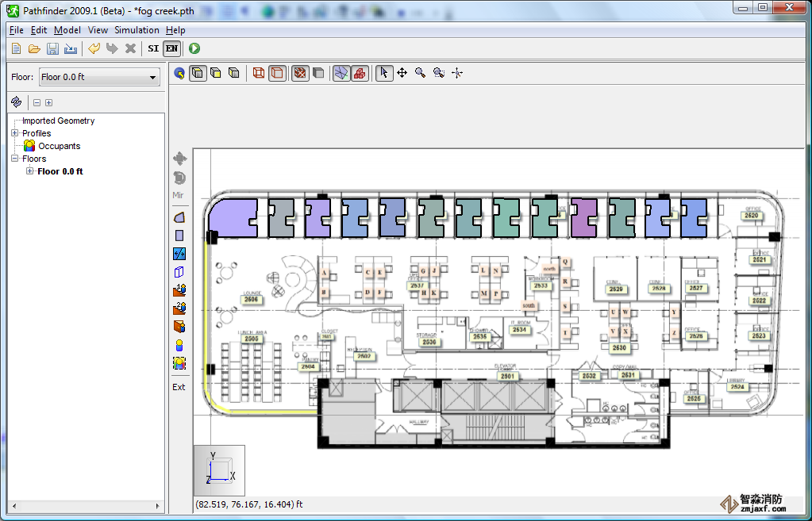Viewport: 812px width, 521px height.
Task: Activate the pan view tool
Action: (x=402, y=73)
